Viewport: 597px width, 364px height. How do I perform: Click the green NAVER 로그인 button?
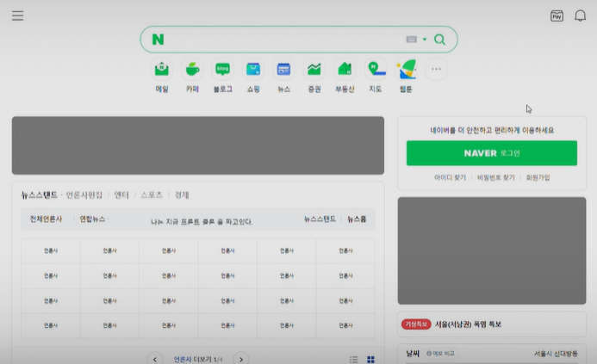click(492, 153)
